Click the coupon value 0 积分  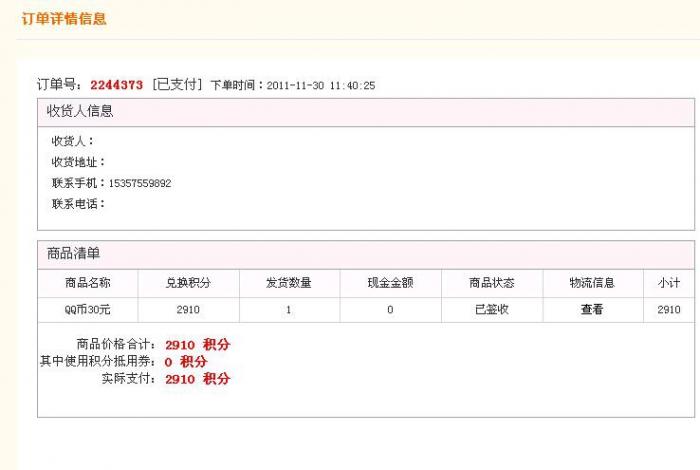(x=186, y=362)
